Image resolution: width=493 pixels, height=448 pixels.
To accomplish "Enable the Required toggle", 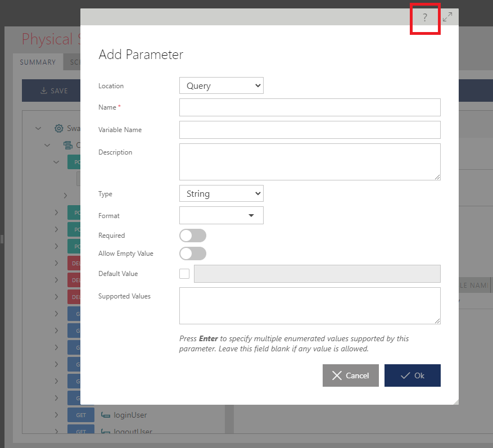I will [x=193, y=236].
